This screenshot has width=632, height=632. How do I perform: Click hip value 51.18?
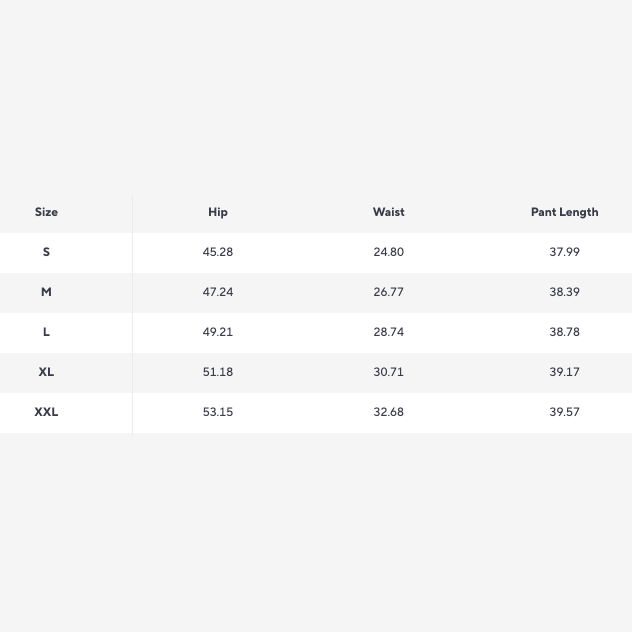point(218,372)
